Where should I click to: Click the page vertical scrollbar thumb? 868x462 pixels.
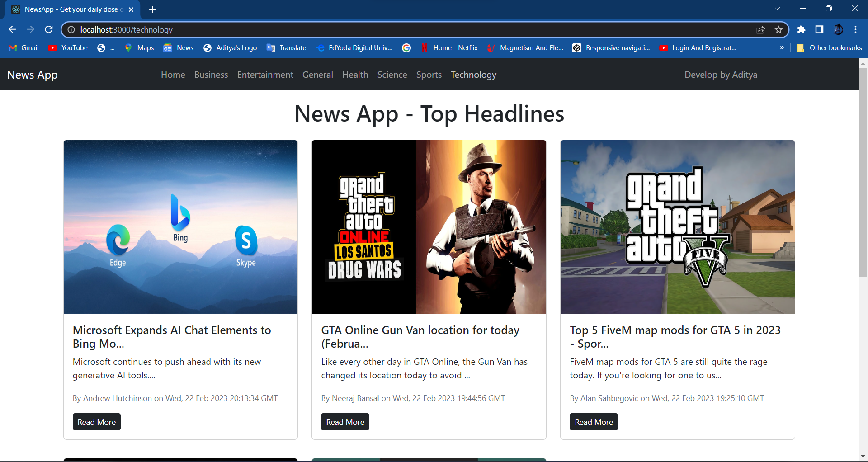(863, 172)
